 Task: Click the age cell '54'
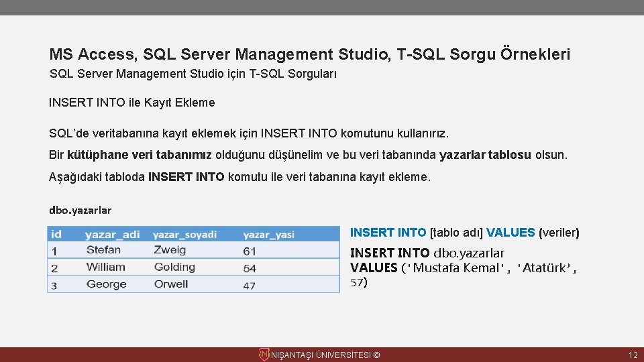point(250,268)
